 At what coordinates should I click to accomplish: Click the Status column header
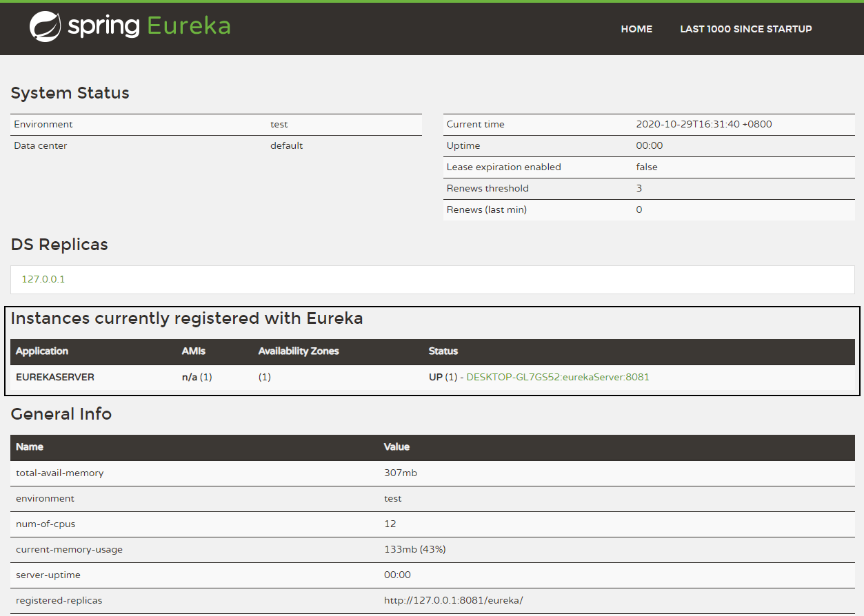coord(443,351)
